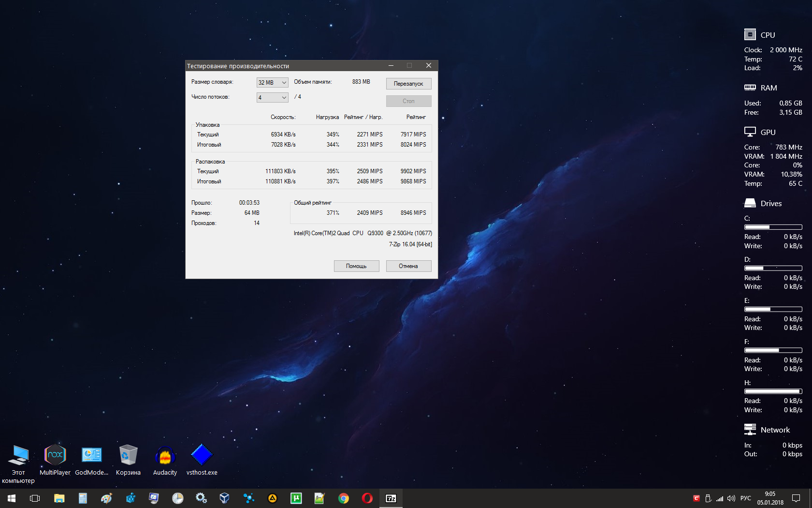Close the Тестирование производительности window
This screenshot has height=508, width=812.
[x=428, y=65]
